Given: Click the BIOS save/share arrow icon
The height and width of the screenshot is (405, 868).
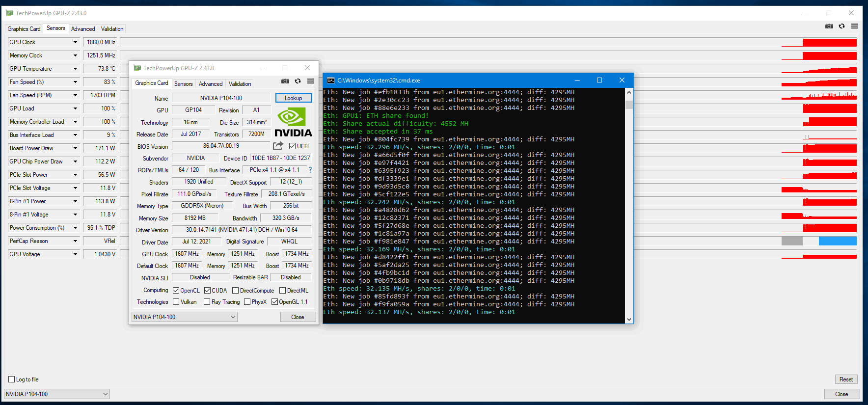Looking at the screenshot, I should 278,146.
